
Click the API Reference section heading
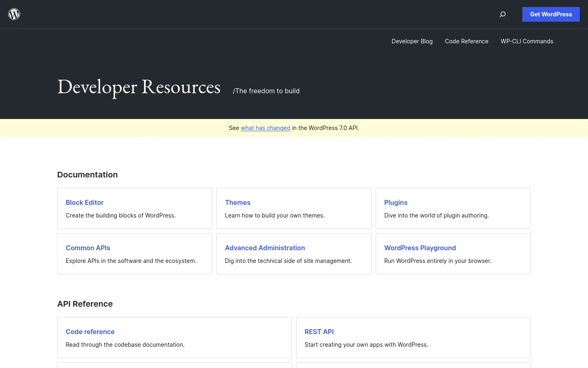pyautogui.click(x=85, y=304)
